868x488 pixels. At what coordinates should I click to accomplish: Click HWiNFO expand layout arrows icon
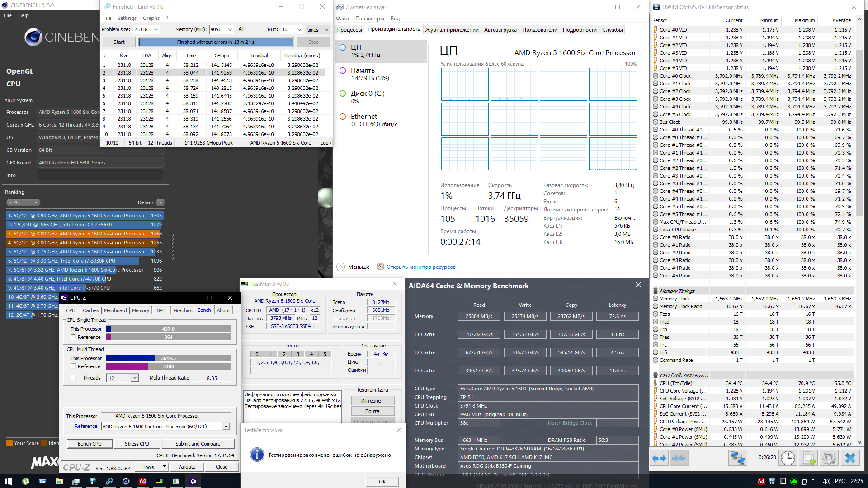coord(659,458)
